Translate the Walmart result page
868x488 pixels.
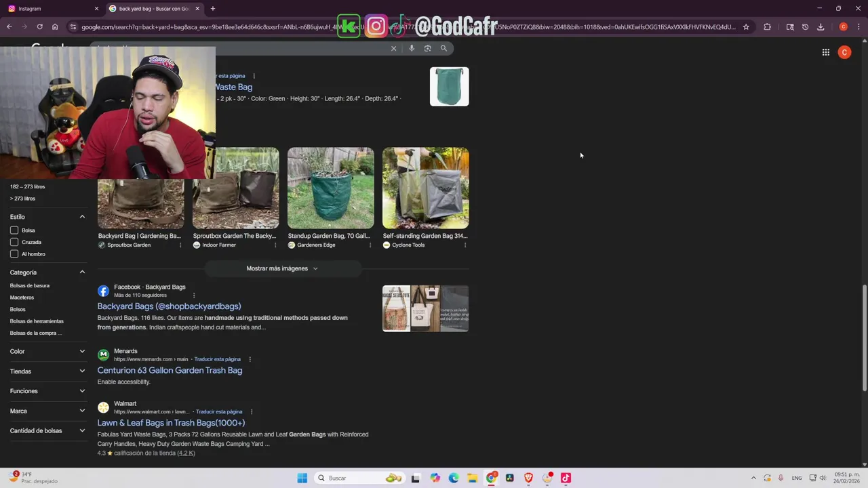(219, 411)
